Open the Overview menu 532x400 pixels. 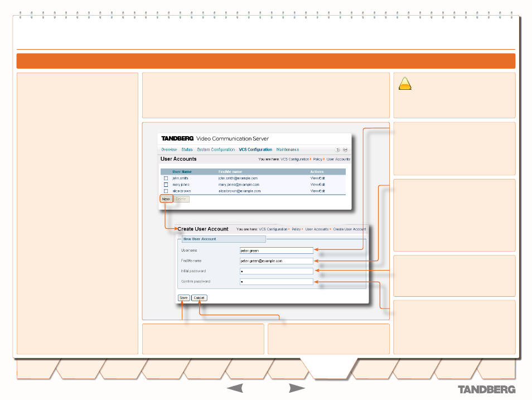169,150
